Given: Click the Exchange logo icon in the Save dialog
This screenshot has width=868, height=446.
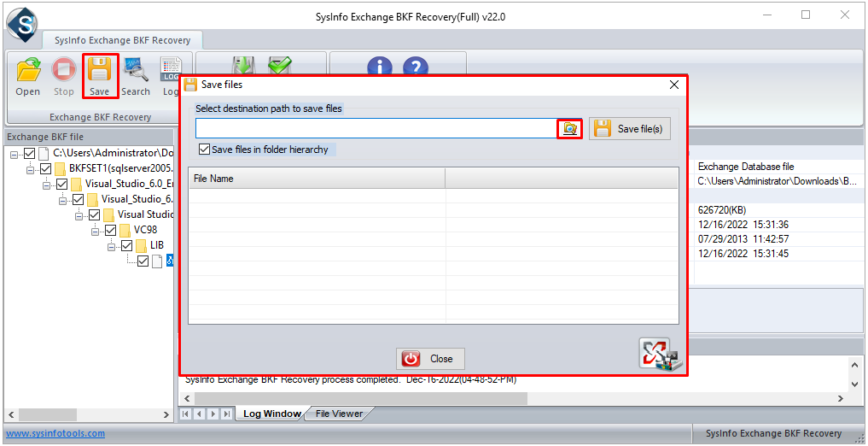Looking at the screenshot, I should (x=661, y=354).
